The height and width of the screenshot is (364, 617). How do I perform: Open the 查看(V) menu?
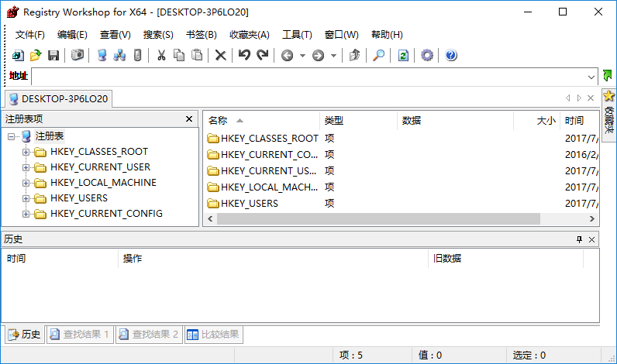[x=115, y=35]
